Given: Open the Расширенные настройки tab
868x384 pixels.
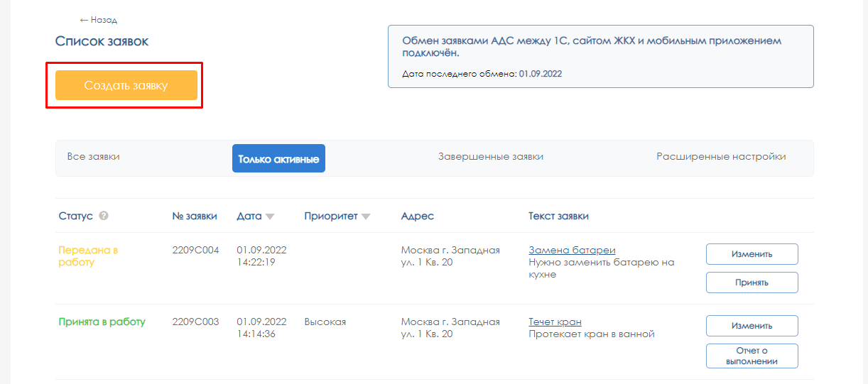Looking at the screenshot, I should (720, 157).
